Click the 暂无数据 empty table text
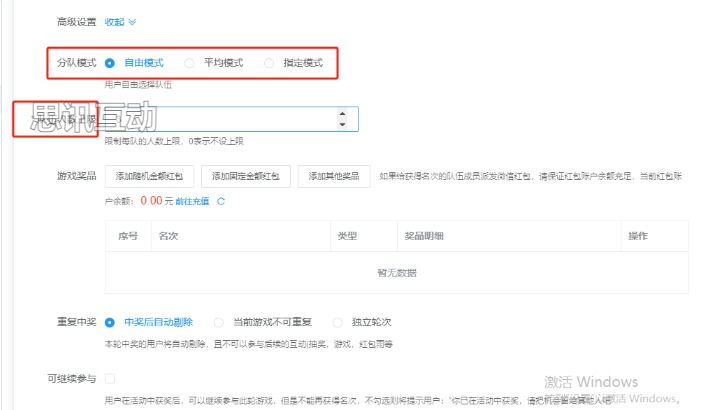 coord(397,273)
